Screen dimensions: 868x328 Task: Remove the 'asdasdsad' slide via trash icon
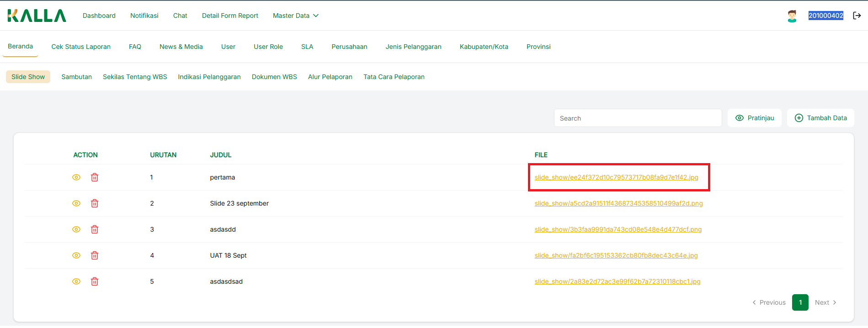point(95,281)
